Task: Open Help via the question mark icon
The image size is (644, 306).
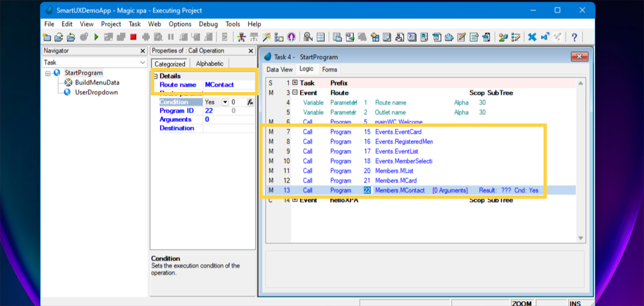Action: (575, 37)
